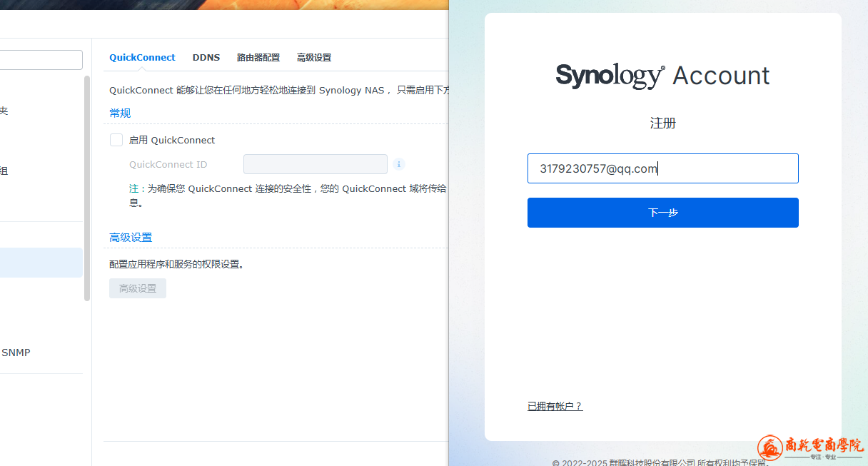Click the Synology Account logo
Viewport: 868px width, 466px height.
coord(662,75)
